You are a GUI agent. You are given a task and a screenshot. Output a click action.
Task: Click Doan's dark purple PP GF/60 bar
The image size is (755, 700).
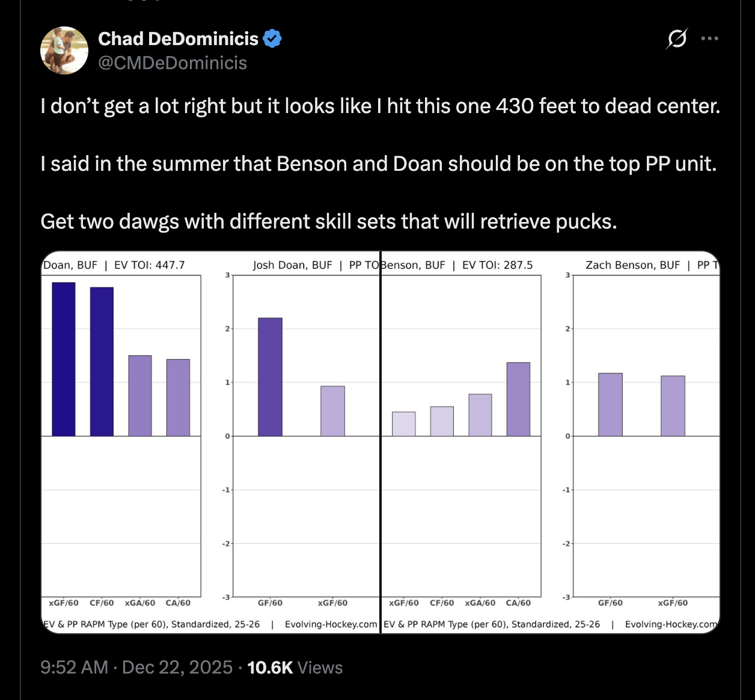(x=270, y=377)
